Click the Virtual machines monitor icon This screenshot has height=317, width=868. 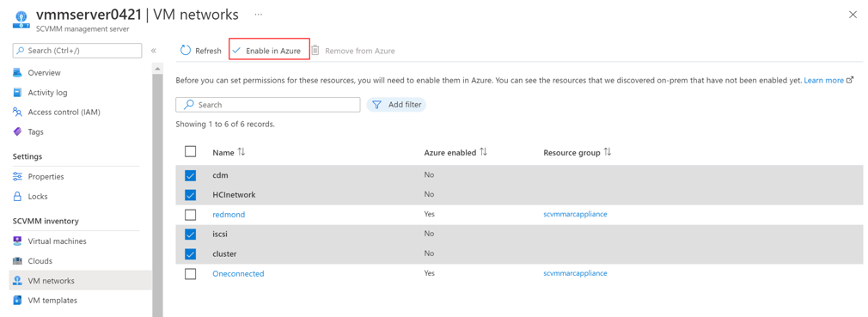click(x=17, y=241)
